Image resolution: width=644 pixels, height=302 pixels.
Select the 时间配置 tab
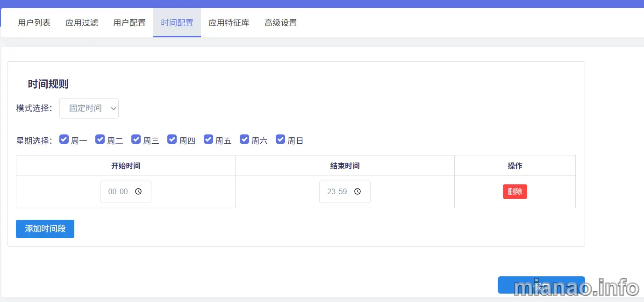[x=177, y=22]
